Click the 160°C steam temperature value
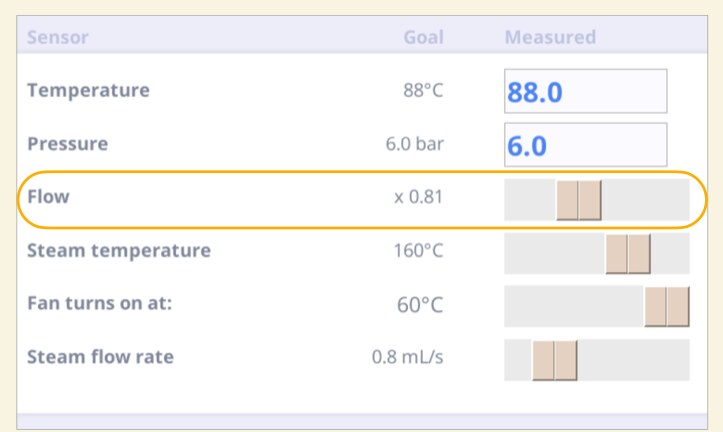Viewport: 723px width, 432px height. point(418,251)
